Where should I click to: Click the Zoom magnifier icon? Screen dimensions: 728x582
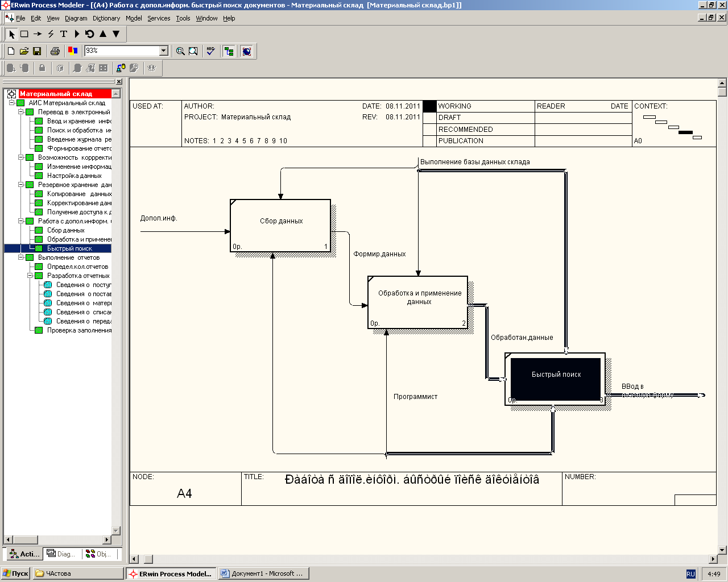click(x=180, y=51)
